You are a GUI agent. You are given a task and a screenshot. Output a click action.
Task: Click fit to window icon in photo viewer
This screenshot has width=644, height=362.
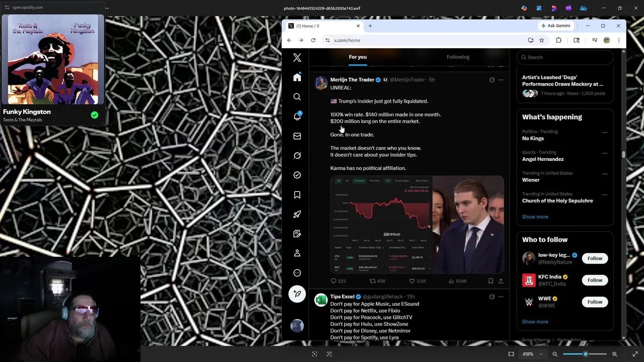click(511, 354)
